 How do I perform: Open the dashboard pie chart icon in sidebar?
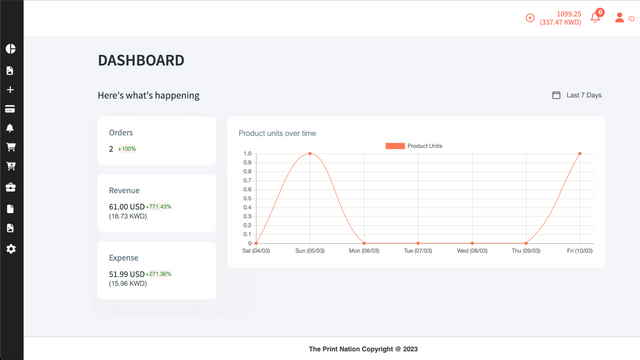(x=11, y=49)
